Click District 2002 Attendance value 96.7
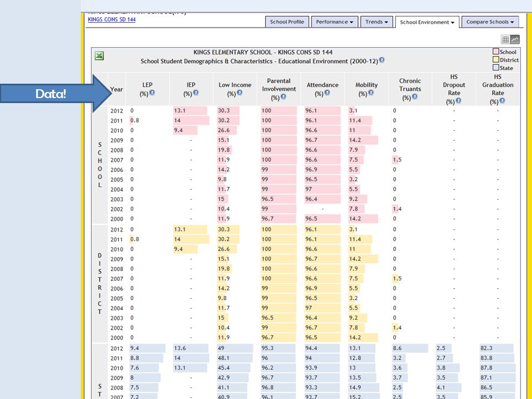Screen dimensions: 532x399 (x=311, y=328)
